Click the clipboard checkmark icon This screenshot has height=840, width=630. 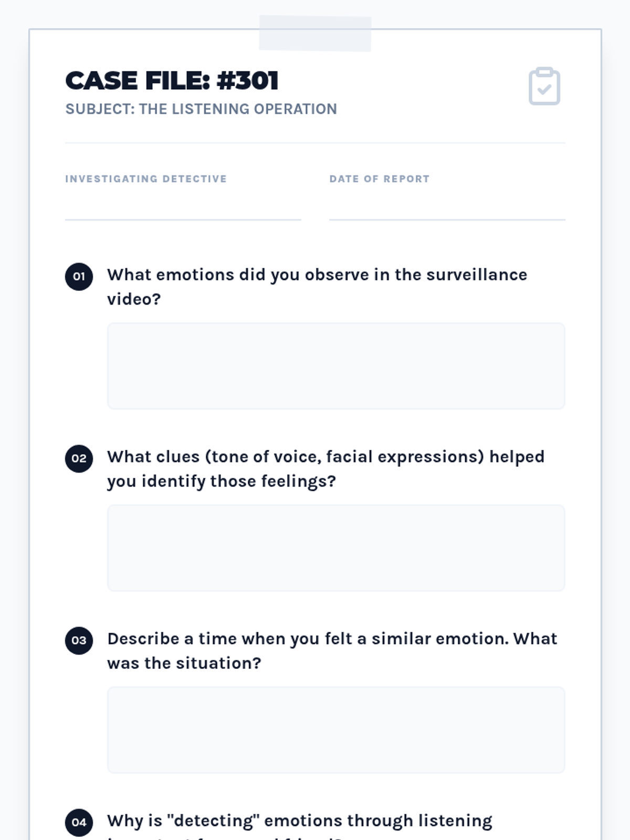[544, 86]
